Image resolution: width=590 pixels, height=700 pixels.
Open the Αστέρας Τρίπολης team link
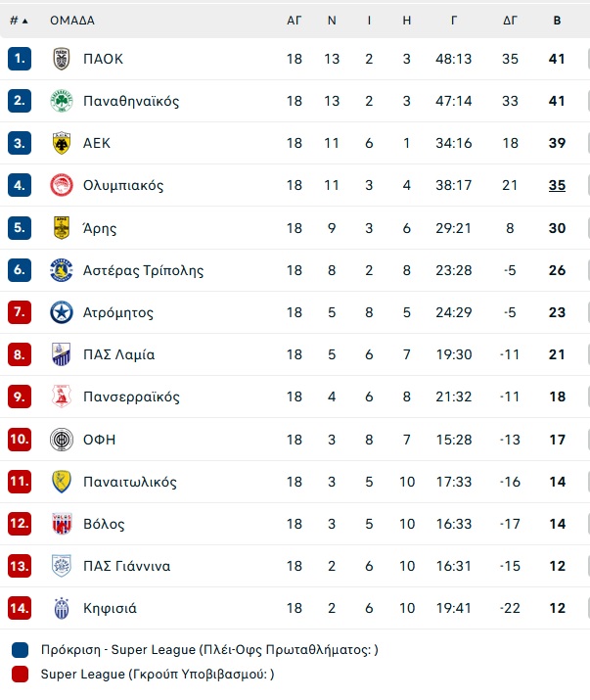pos(143,270)
